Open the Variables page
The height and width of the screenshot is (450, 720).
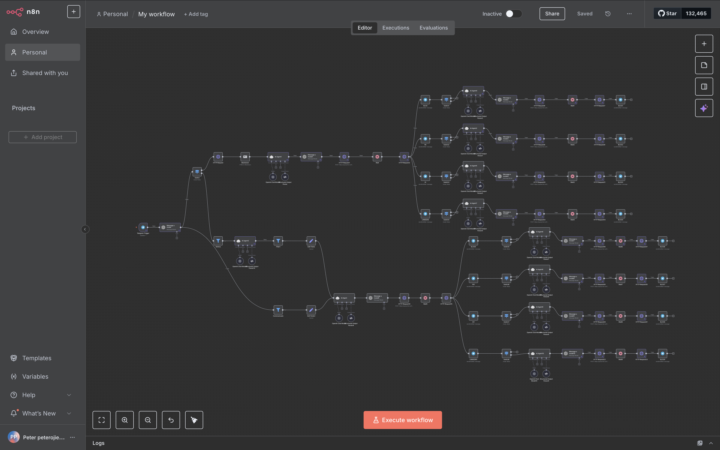click(35, 377)
